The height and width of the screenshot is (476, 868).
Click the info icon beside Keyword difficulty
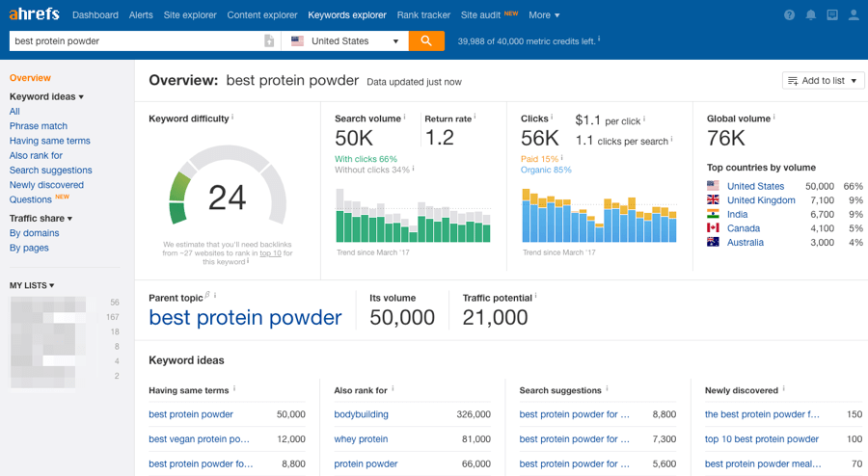pyautogui.click(x=232, y=118)
